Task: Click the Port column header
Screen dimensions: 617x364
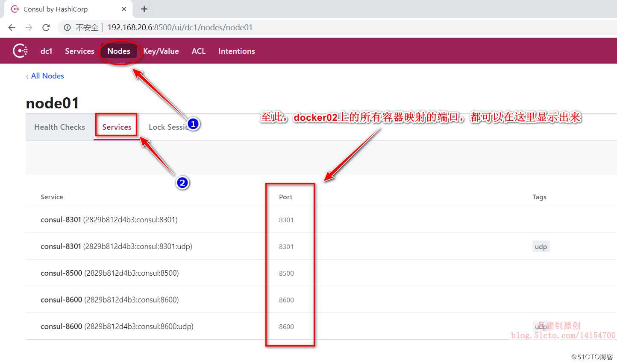Action: point(285,197)
